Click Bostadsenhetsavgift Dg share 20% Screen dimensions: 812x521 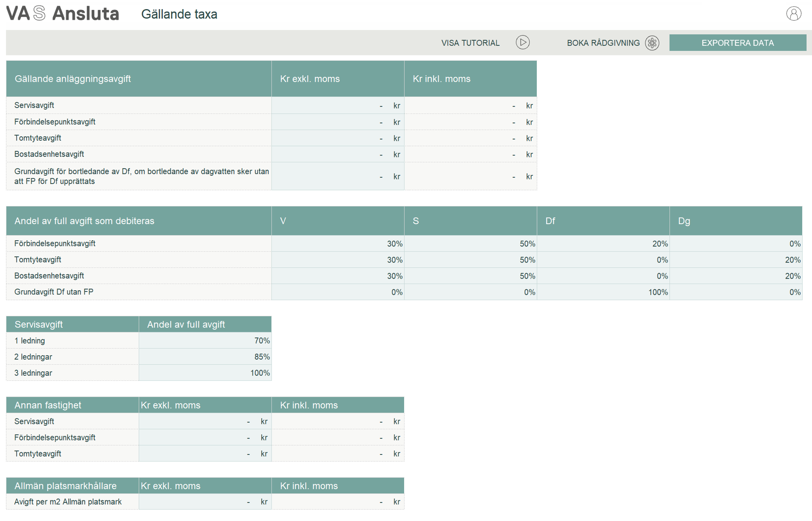coord(736,276)
